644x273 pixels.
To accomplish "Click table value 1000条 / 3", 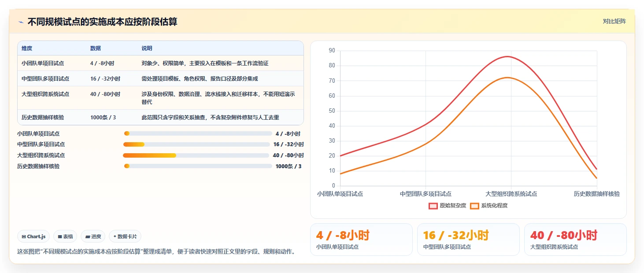I will tap(103, 118).
